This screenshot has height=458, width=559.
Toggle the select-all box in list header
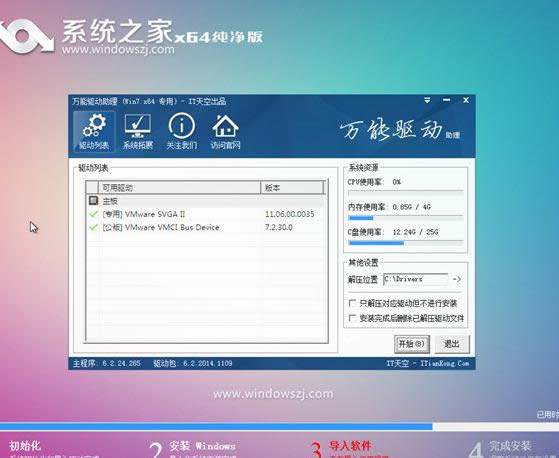pyautogui.click(x=92, y=187)
